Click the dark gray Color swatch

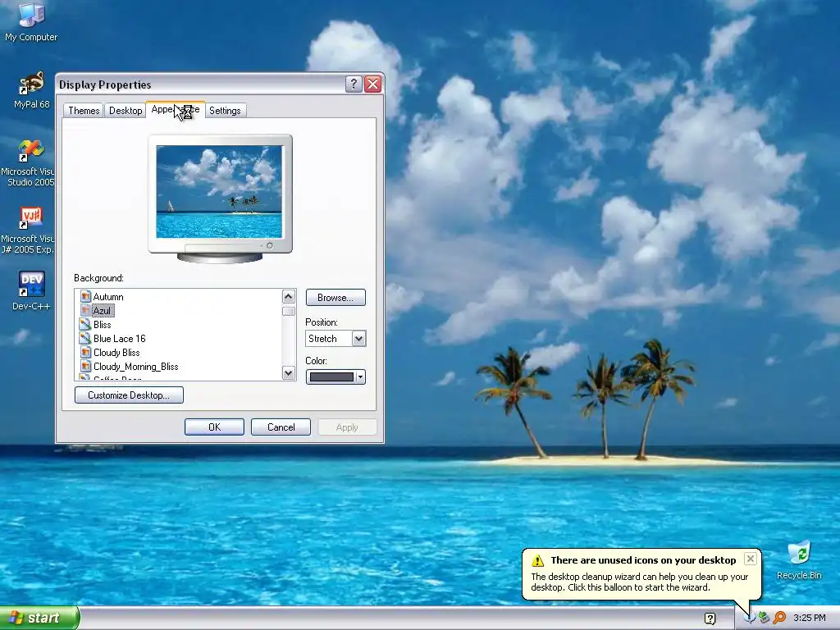pyautogui.click(x=331, y=377)
